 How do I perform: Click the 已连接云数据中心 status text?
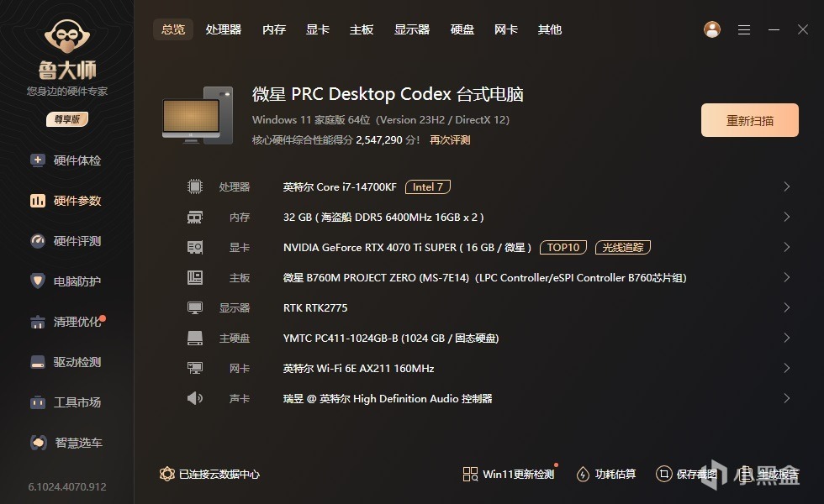(219, 474)
